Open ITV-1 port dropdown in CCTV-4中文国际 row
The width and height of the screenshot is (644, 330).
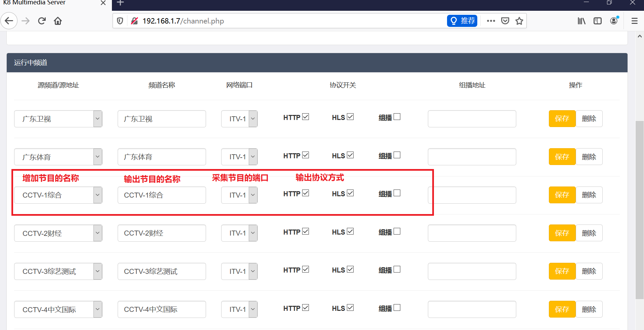[239, 310]
